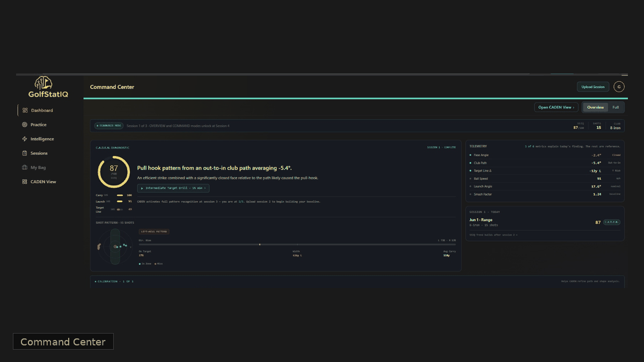Open the G user avatar menu
The height and width of the screenshot is (362, 644).
pos(619,87)
